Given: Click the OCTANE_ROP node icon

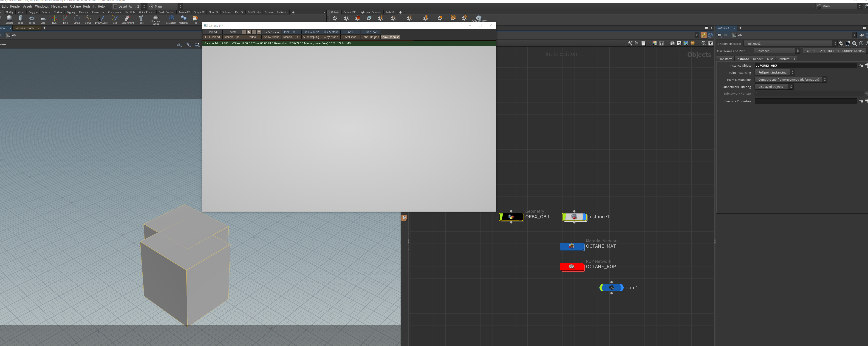Looking at the screenshot, I should (571, 267).
